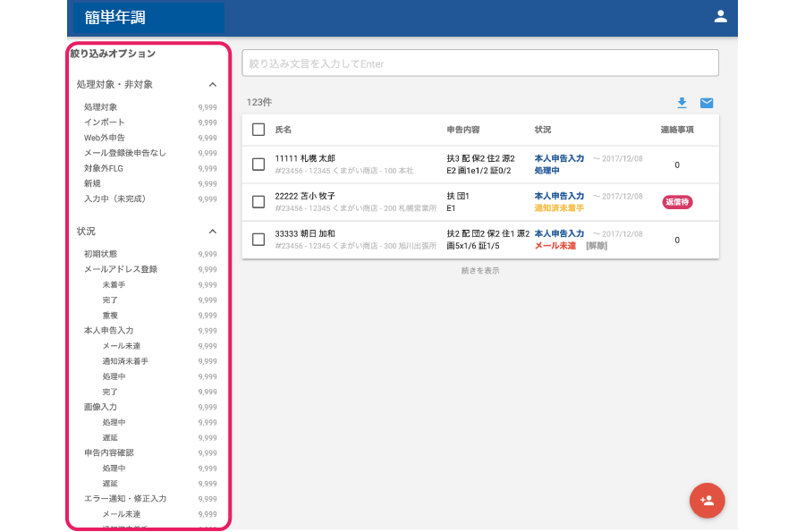
Task: Select the checkbox for 33333 朝日 加和
Action: [258, 240]
